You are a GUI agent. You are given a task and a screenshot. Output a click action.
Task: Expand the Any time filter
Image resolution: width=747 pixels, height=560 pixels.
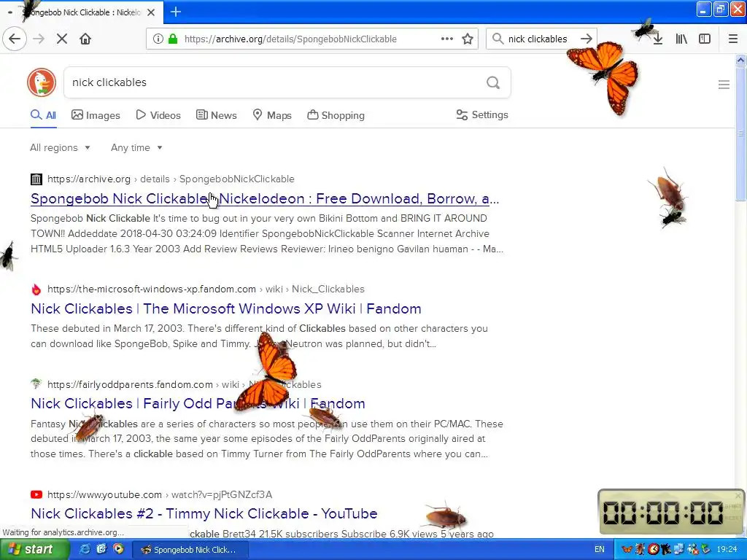pyautogui.click(x=136, y=147)
